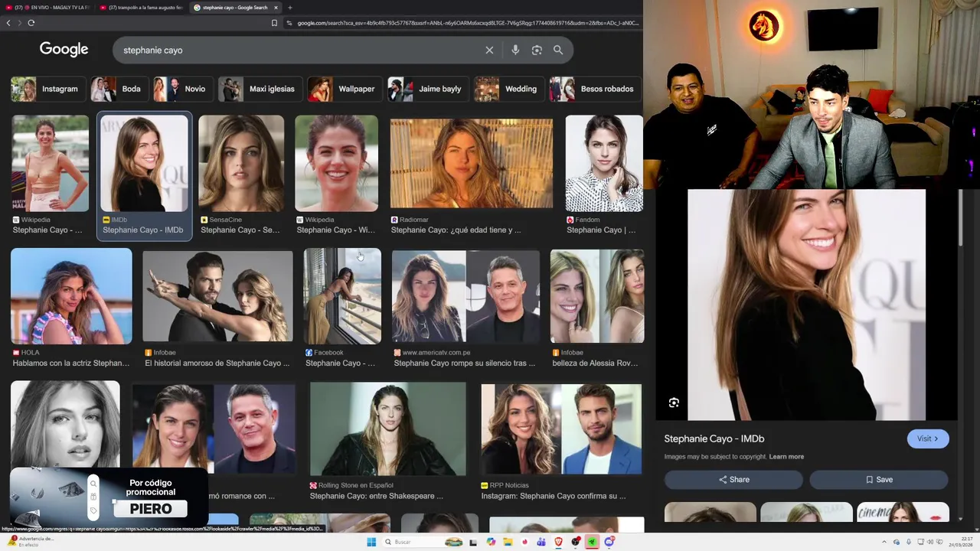Select the Boda filter chip
Viewport: 980px width, 551px height.
118,89
